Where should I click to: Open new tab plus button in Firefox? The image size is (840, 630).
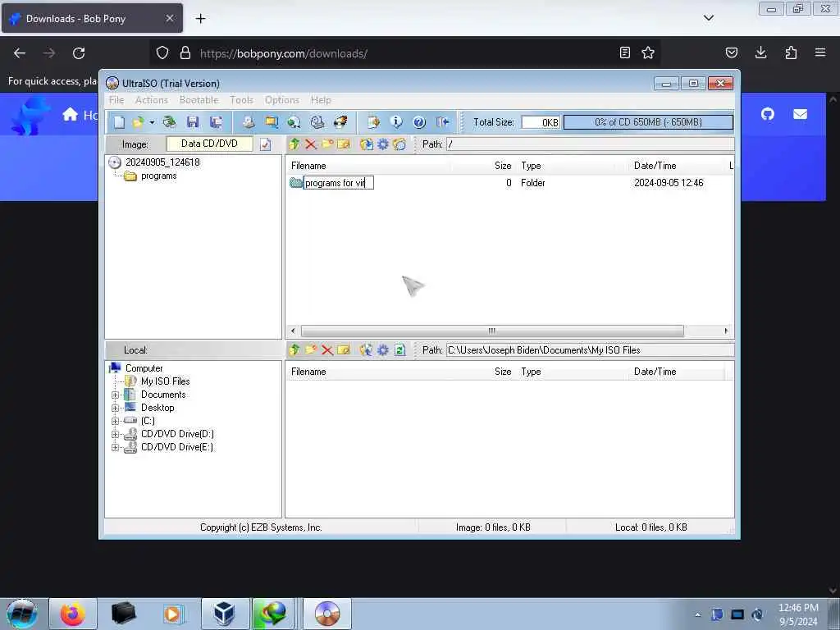click(x=200, y=19)
